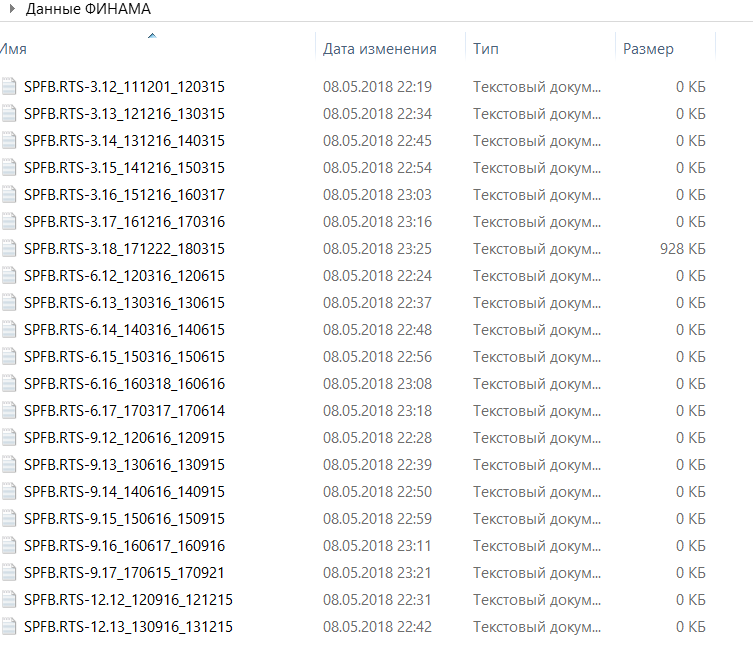This screenshot has width=753, height=654.
Task: Click modified date 08.05.2018 23:21
Action: [377, 573]
